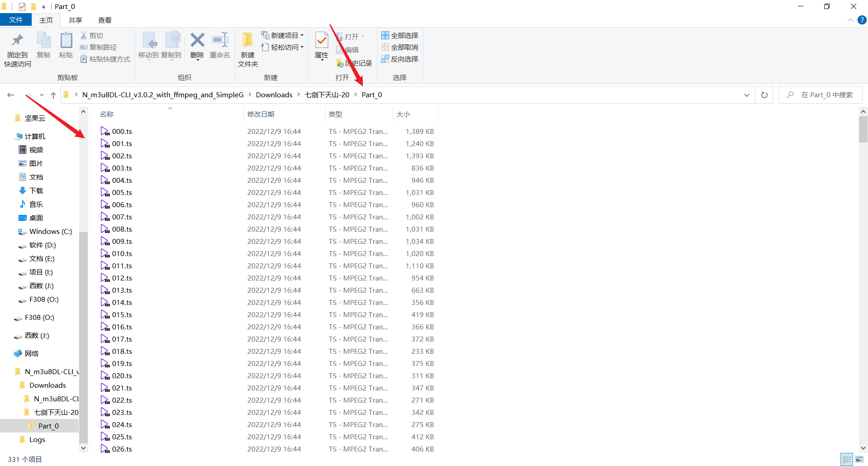
Task: Select 计算机 (This PC) in navigation pane
Action: click(x=35, y=136)
